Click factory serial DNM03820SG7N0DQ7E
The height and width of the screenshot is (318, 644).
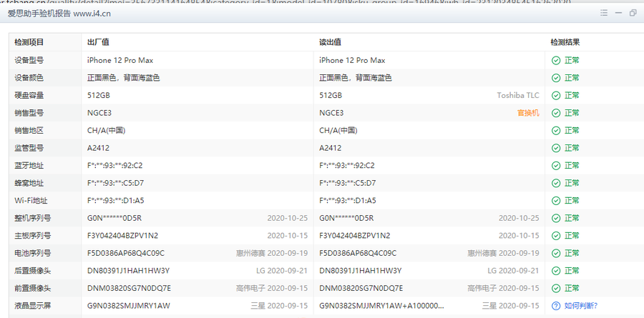pyautogui.click(x=129, y=288)
